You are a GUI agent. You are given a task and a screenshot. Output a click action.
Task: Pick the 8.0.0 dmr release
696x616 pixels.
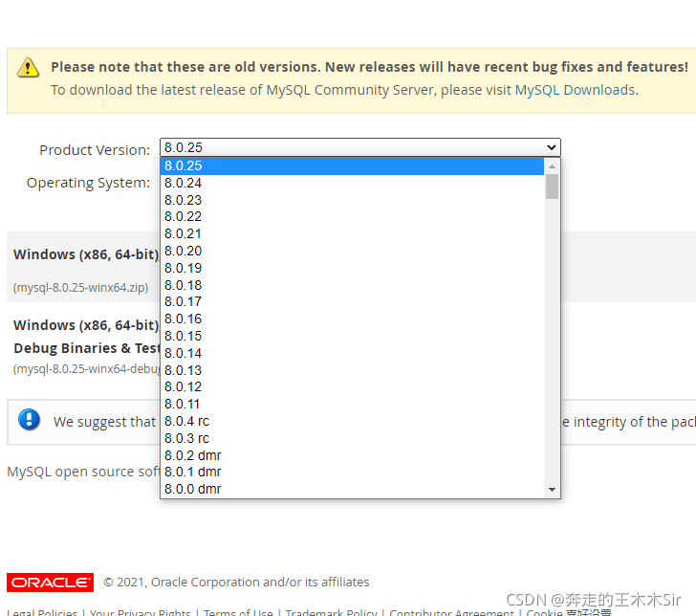pos(352,489)
